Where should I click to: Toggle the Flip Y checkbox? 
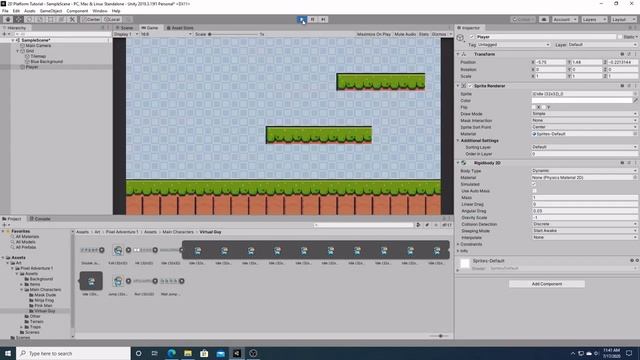coord(544,107)
